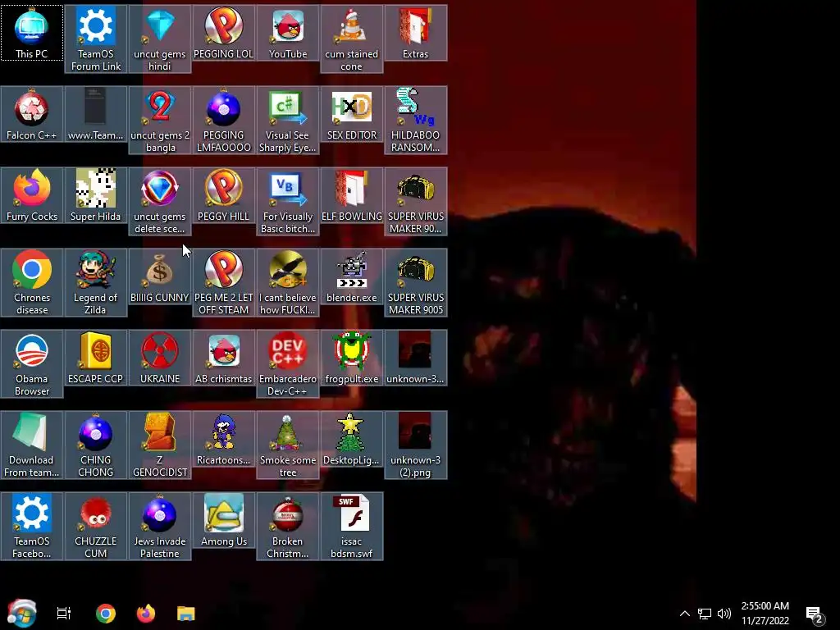Select uncut gems delete sce... shortcut
The width and height of the screenshot is (840, 630).
click(x=160, y=202)
